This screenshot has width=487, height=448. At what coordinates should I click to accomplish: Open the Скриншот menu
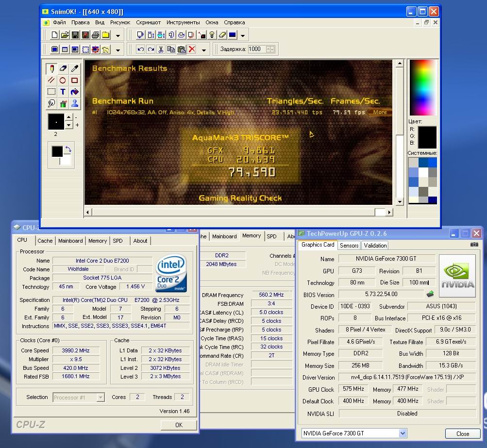(148, 22)
